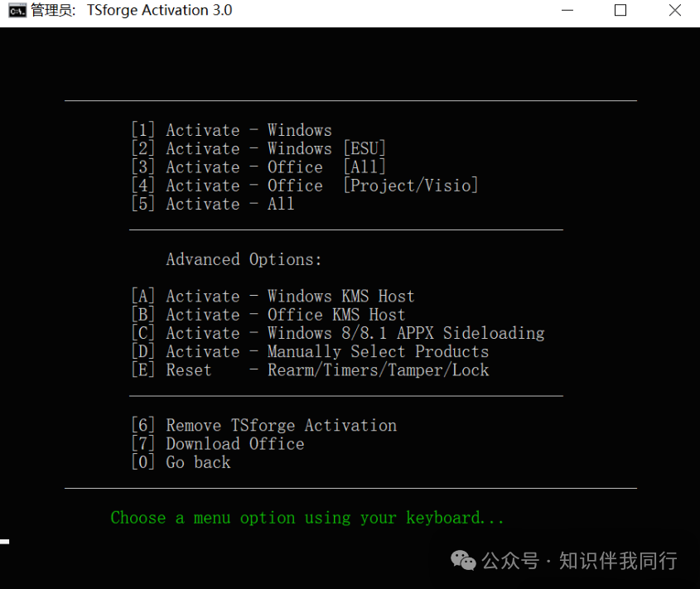Image resolution: width=700 pixels, height=589 pixels.
Task: Maximize the TSforge Activation window
Action: (x=620, y=10)
